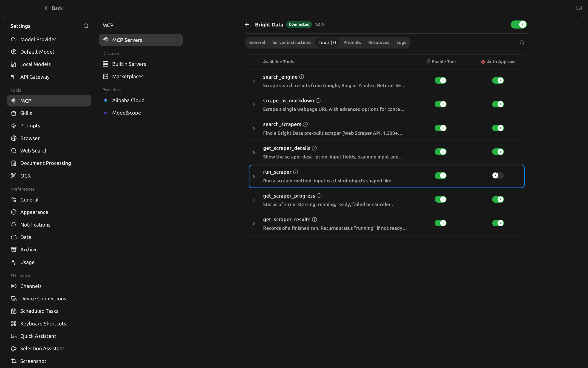Viewport: 588px width, 368px height.
Task: Click info icon beside search_scrapers
Action: point(305,124)
